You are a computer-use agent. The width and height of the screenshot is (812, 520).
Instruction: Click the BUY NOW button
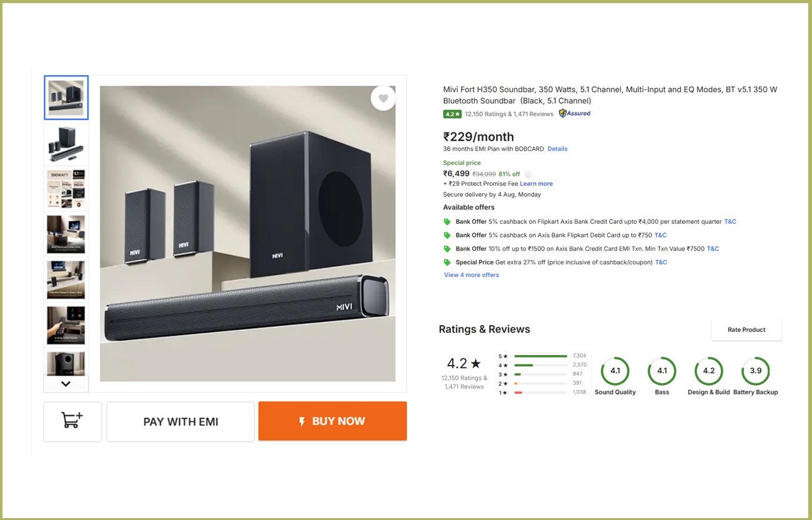(332, 421)
